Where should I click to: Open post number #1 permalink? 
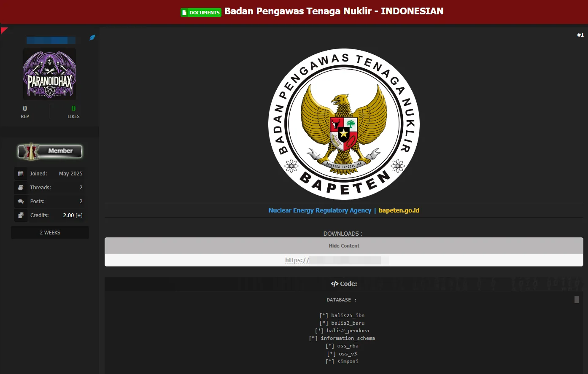[580, 35]
